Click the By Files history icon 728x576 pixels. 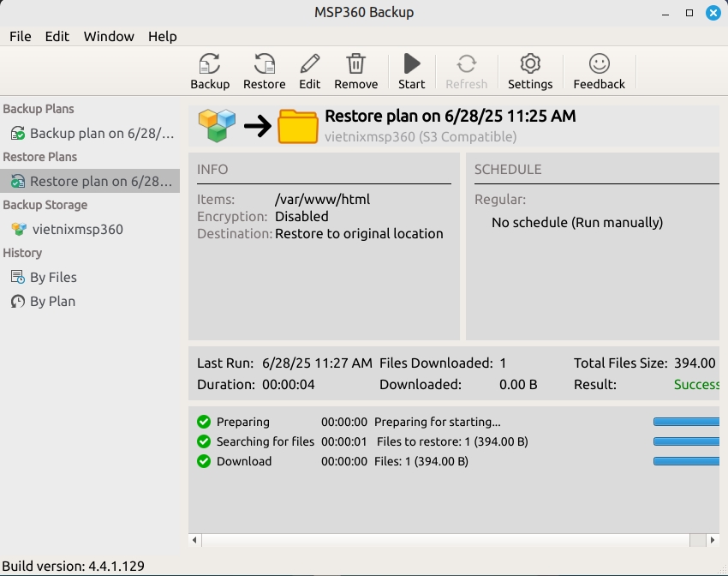tap(18, 278)
